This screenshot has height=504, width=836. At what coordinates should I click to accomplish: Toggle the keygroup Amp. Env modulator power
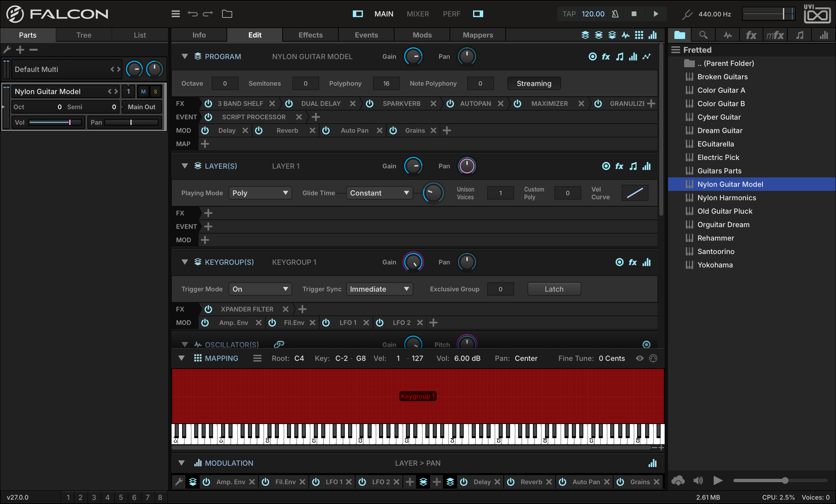[x=205, y=323]
